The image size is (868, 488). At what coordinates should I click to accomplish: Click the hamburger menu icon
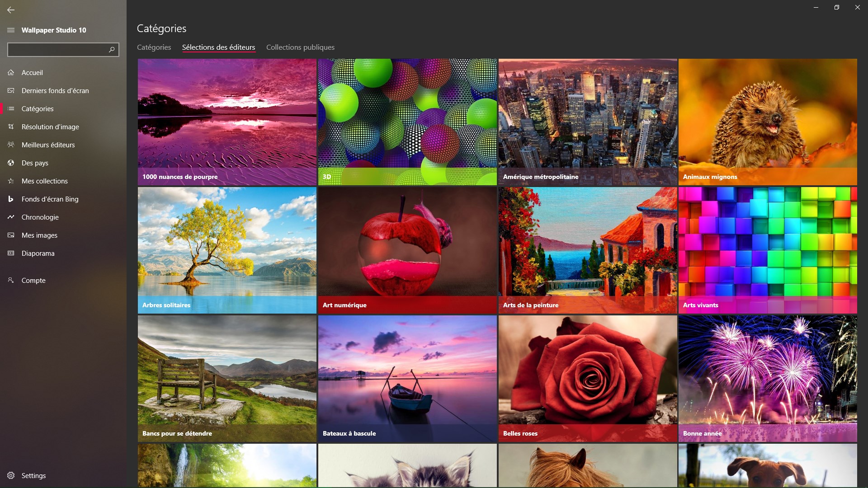pos(11,30)
